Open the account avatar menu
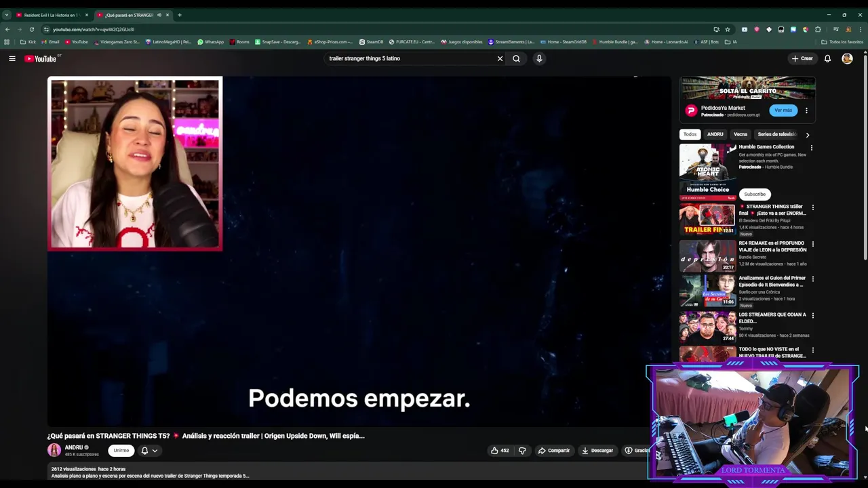 tap(847, 58)
